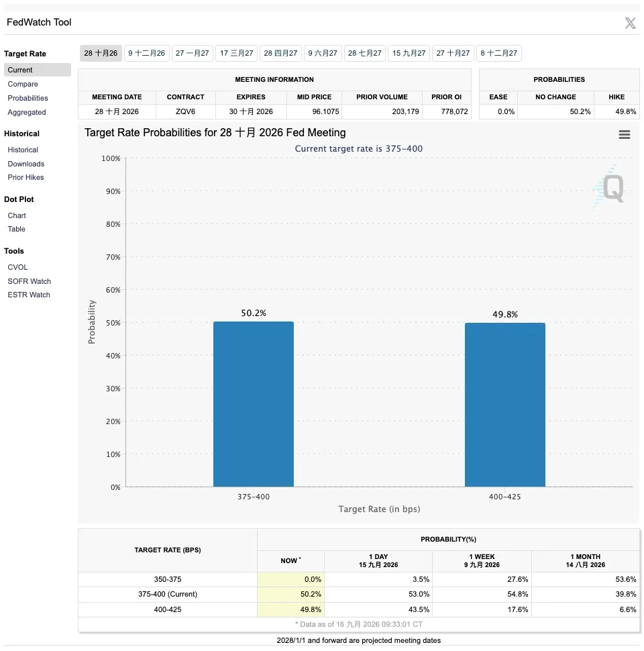Click the 203,179 prior volume value
644x651 pixels.
[x=405, y=111]
